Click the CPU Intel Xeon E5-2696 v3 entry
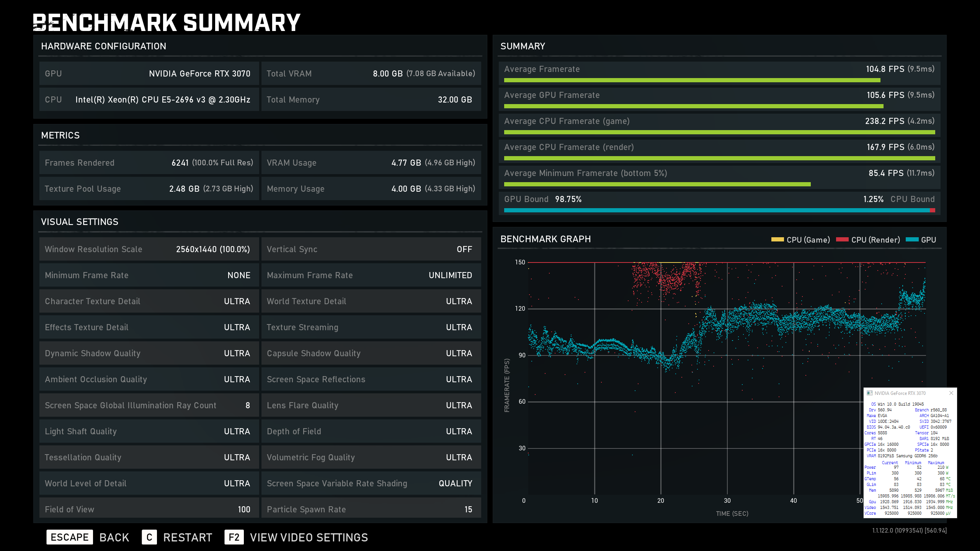 [x=163, y=99]
